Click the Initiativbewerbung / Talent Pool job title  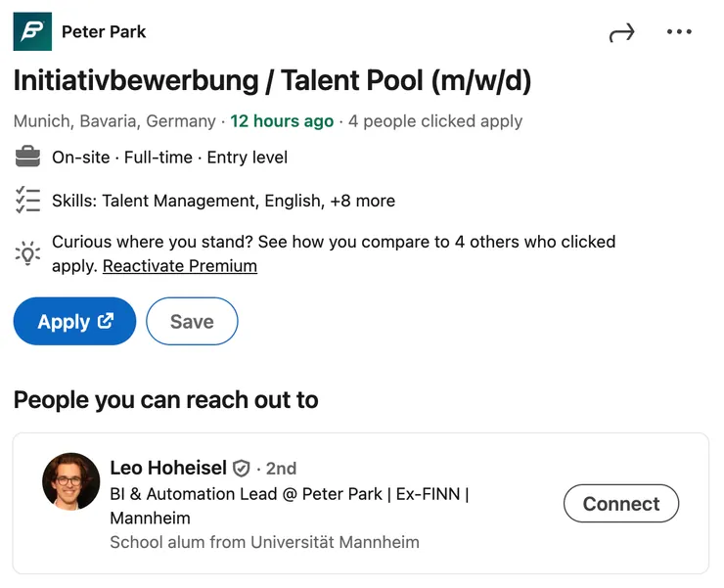click(x=272, y=80)
